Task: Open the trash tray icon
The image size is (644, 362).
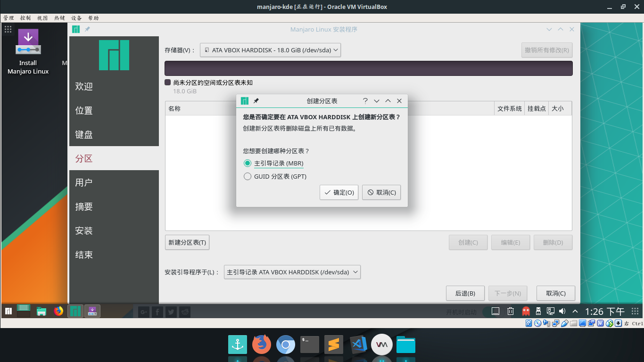Action: [x=511, y=311]
